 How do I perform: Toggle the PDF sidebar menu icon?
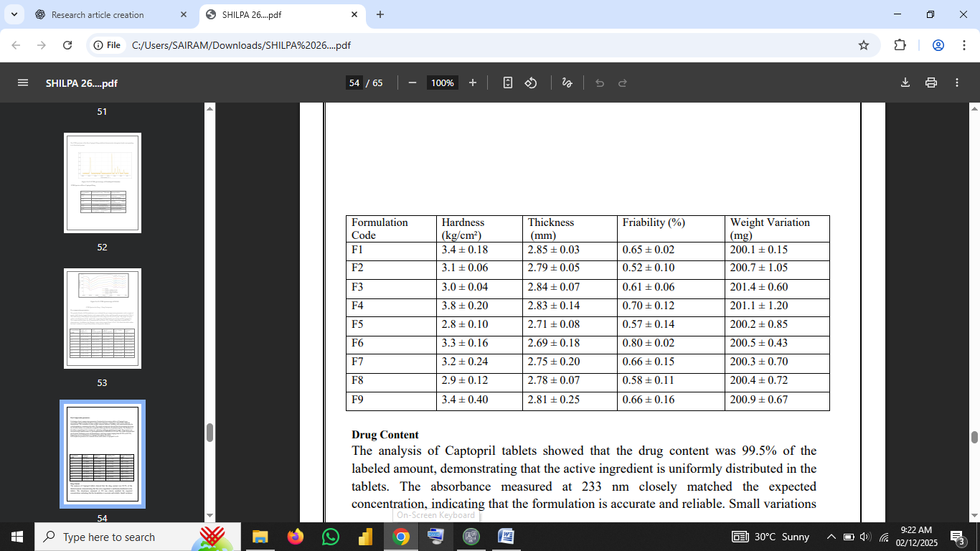tap(23, 83)
